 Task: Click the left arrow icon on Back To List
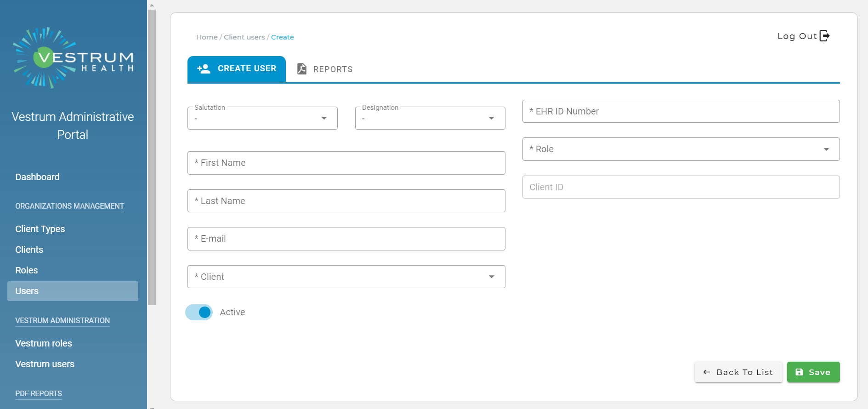coord(707,372)
